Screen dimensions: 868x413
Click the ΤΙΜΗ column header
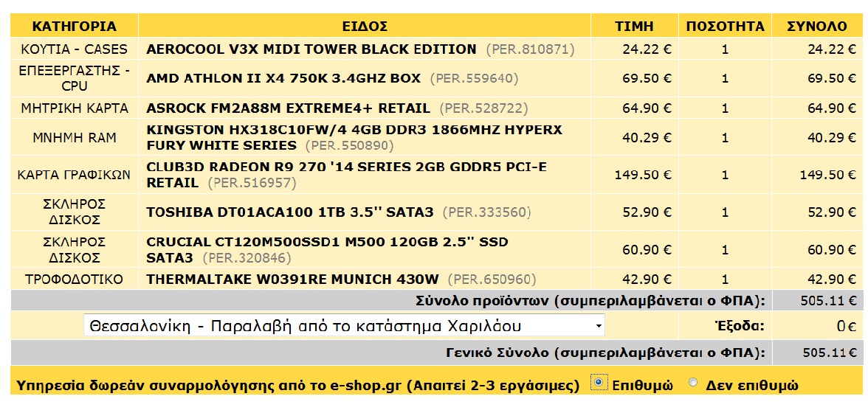[x=635, y=26]
